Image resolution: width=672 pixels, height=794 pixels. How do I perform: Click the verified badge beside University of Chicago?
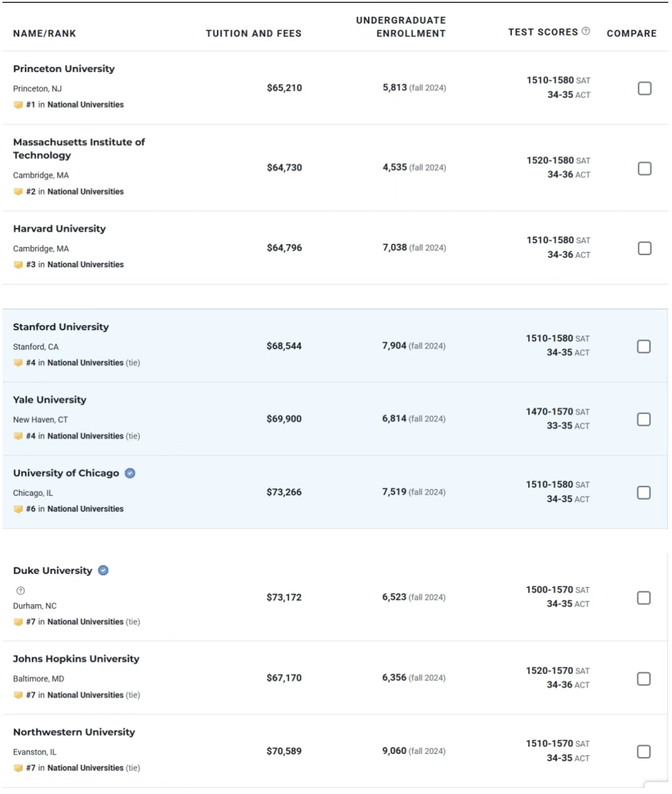pyautogui.click(x=130, y=473)
